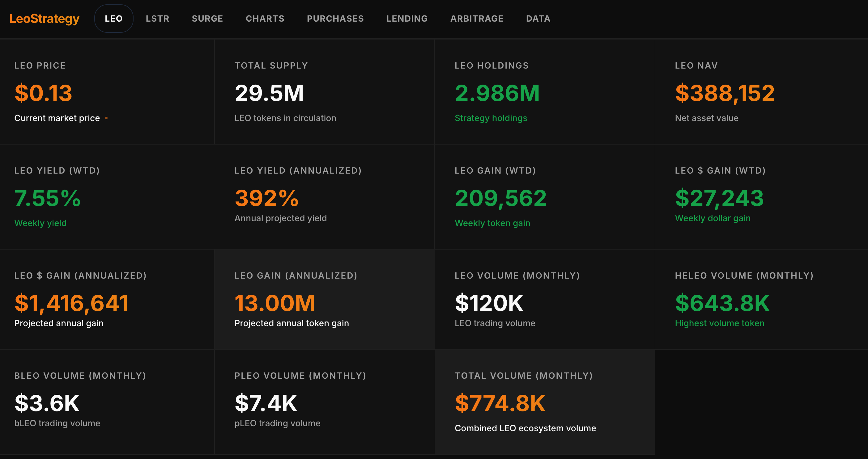Click the orange live price indicator dot
868x459 pixels.
(106, 118)
